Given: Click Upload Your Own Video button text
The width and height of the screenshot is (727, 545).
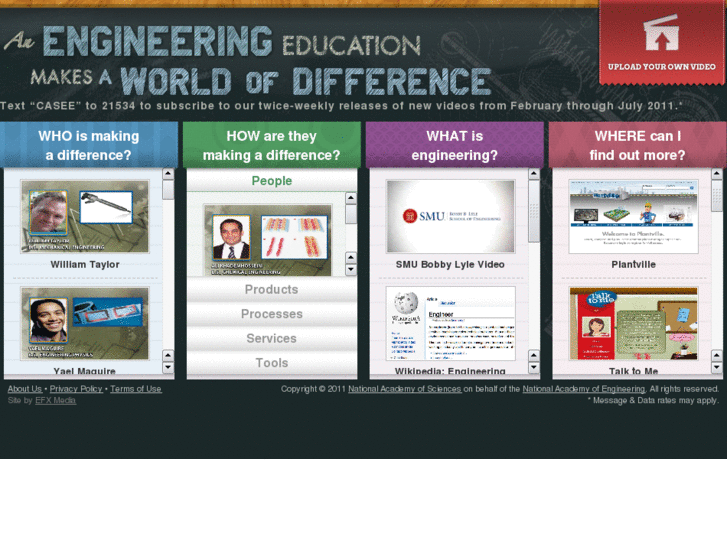Looking at the screenshot, I should pos(662,67).
